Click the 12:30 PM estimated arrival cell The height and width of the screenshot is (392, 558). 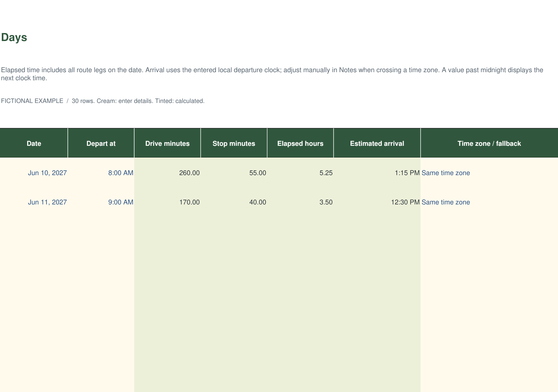(377, 202)
